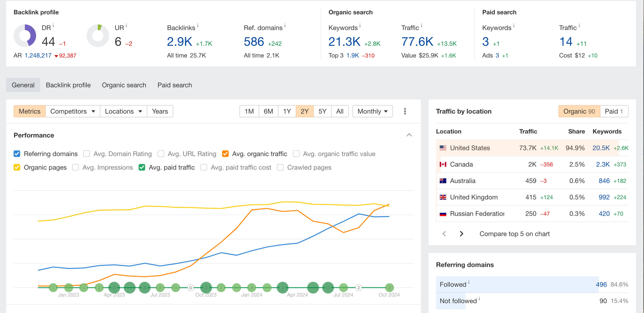Click the Followed info icon
644x313 pixels.
coord(469,282)
